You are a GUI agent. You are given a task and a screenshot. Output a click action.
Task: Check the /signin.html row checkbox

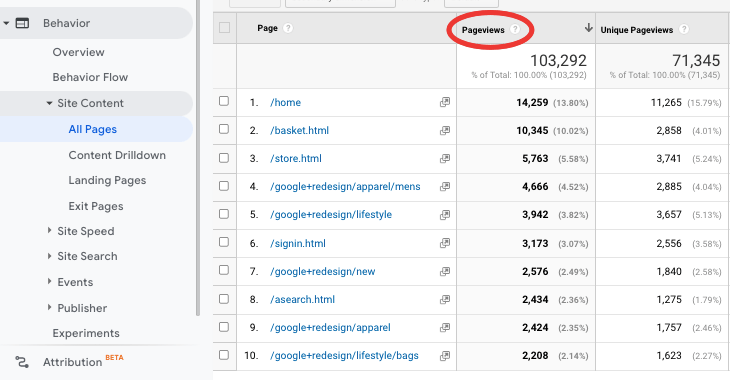[x=224, y=242]
